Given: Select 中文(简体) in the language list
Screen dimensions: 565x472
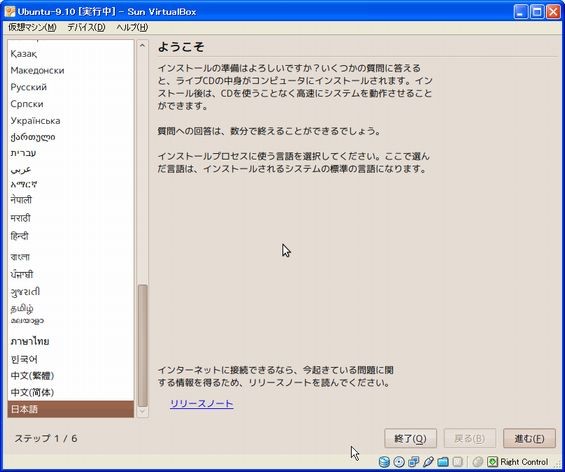Looking at the screenshot, I should pos(71,392).
